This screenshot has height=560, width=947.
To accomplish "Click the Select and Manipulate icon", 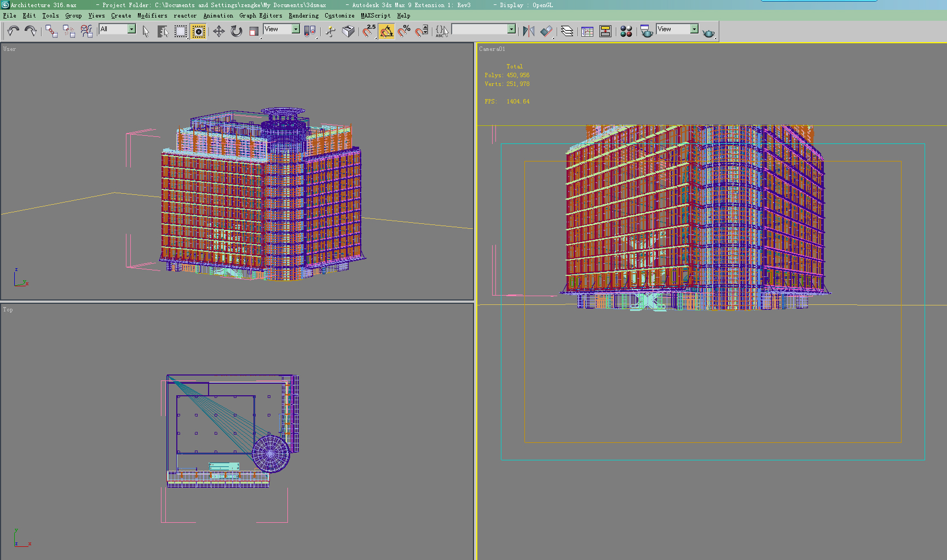I will (331, 31).
